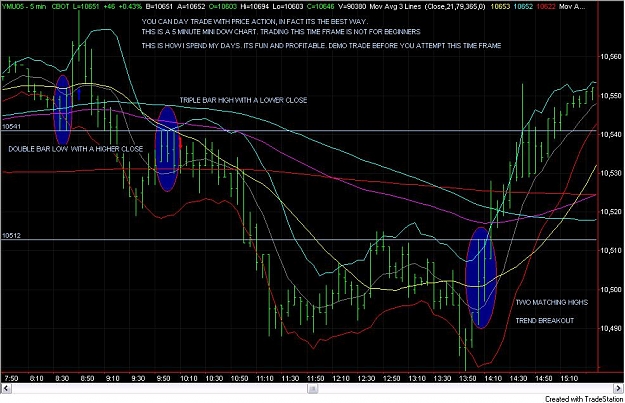Click the 'TRIPLE BAR HIGH WITH A LOWER CLOSE' annotation
Image resolution: width=625 pixels, height=403 pixels.
(243, 100)
